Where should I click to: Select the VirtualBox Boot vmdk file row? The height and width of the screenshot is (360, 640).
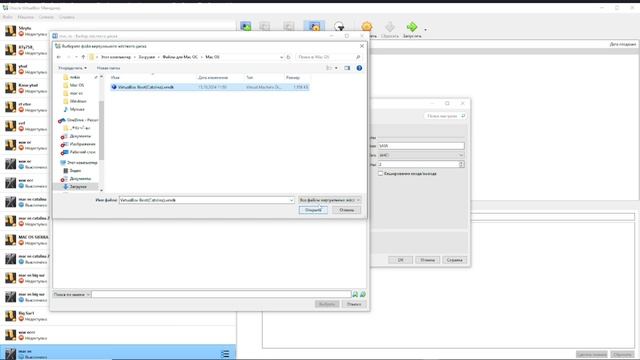click(x=209, y=87)
